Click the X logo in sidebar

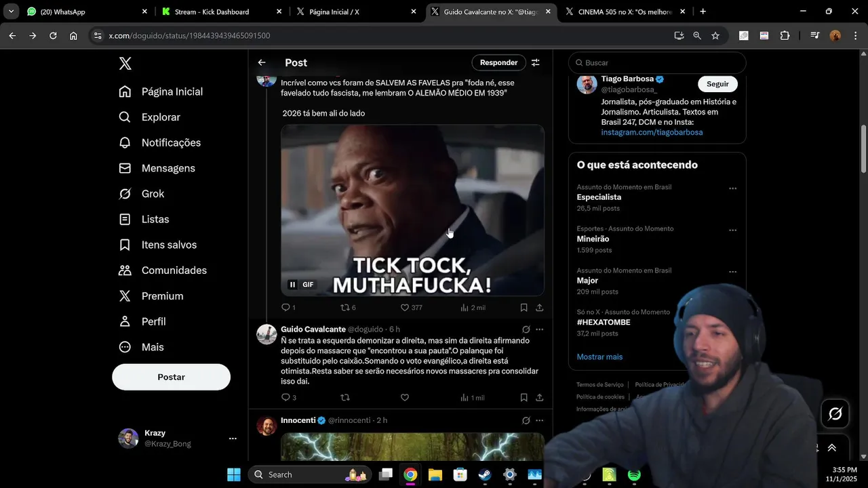pos(125,64)
